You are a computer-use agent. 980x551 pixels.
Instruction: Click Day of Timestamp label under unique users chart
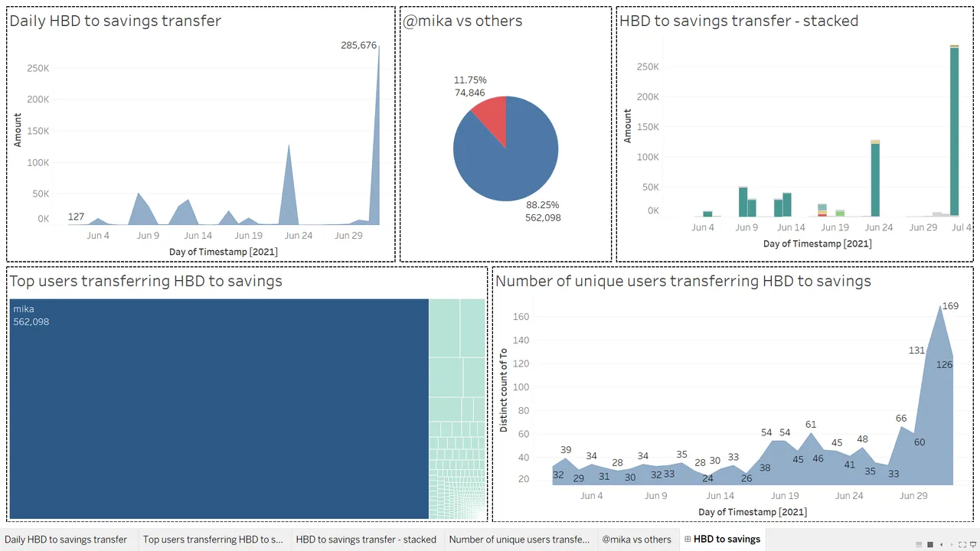coord(753,512)
